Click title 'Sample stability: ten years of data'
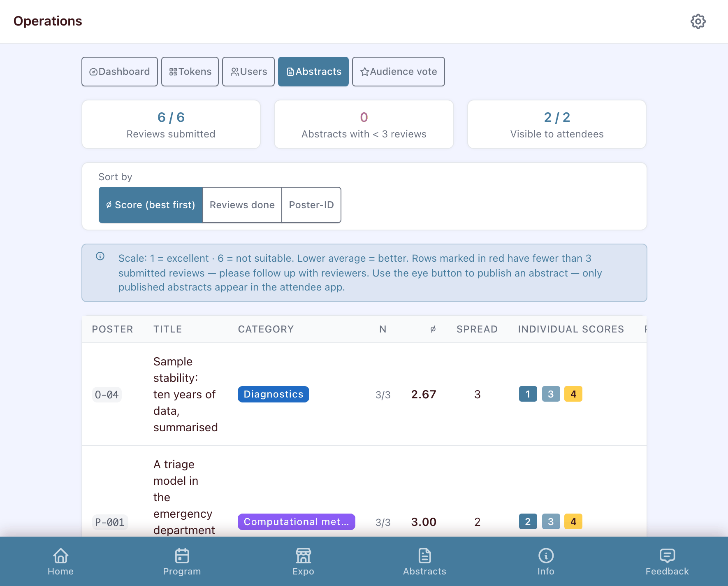The width and height of the screenshot is (728, 586). (185, 394)
